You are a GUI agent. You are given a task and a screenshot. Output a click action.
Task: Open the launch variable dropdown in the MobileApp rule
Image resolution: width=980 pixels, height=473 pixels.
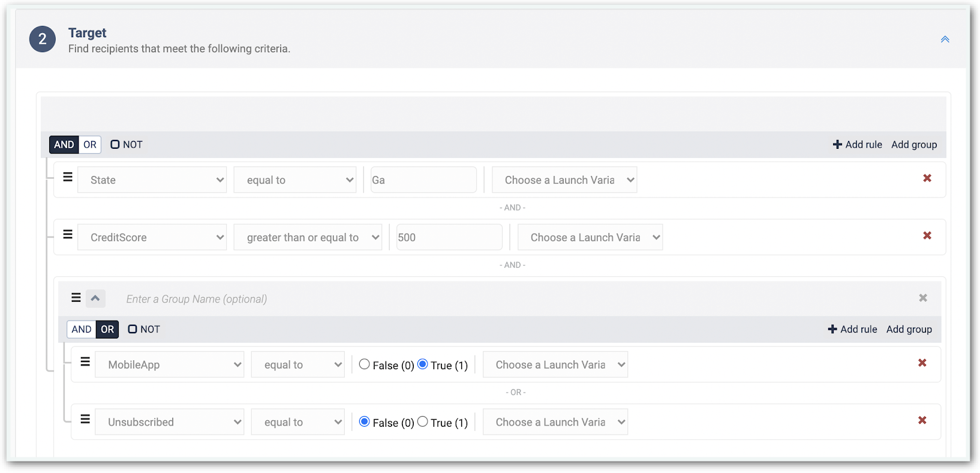[x=555, y=365]
